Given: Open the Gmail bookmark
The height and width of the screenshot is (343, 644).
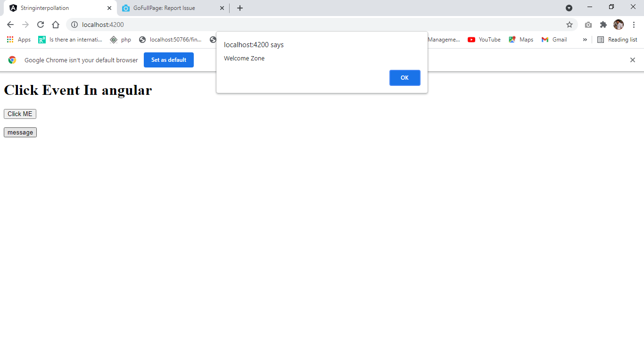Looking at the screenshot, I should tap(554, 40).
